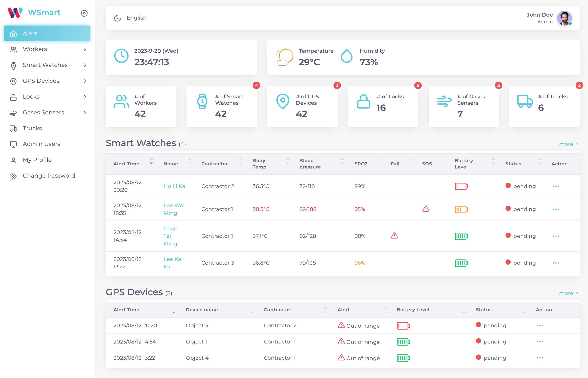
Task: Sort GPS Devices table by Device name
Action: click(252, 310)
